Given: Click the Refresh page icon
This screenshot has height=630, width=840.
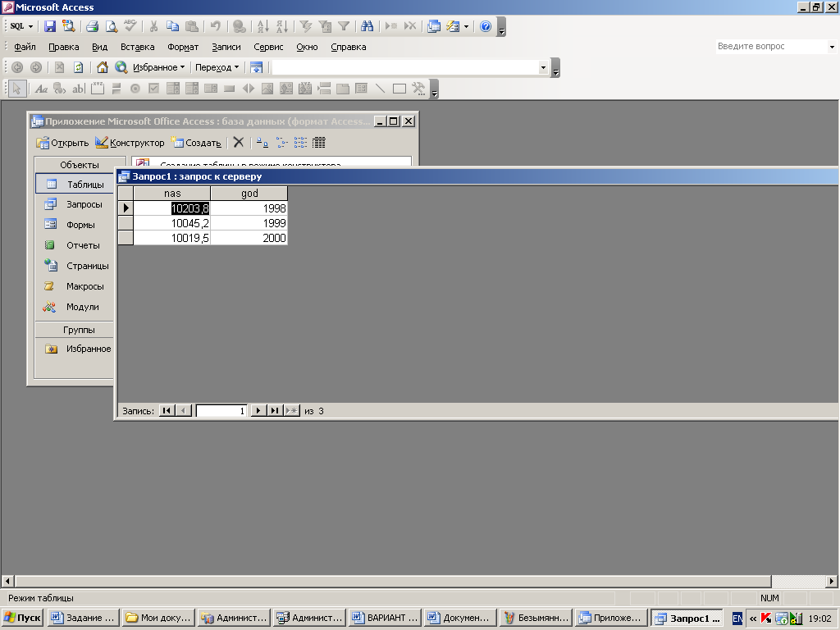Looking at the screenshot, I should pos(78,67).
